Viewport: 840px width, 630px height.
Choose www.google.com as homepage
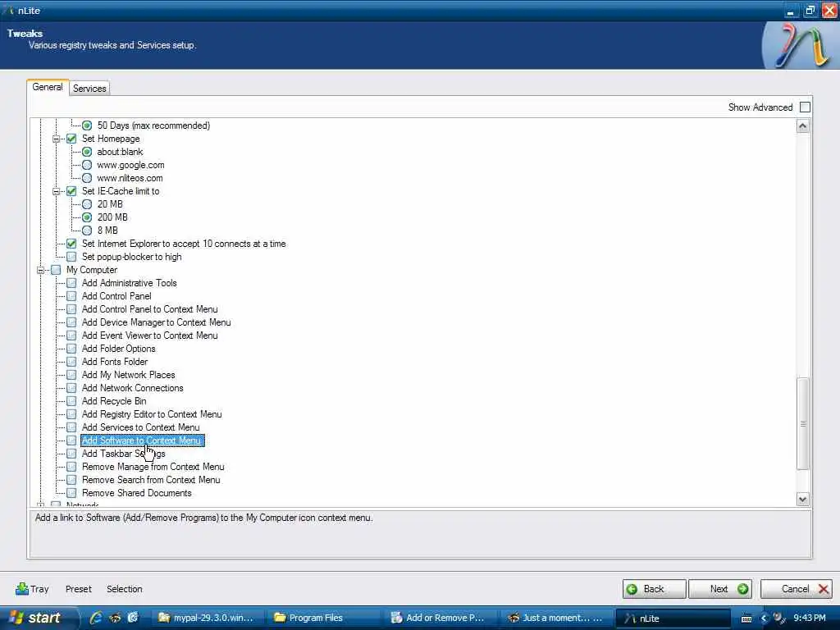pos(87,165)
